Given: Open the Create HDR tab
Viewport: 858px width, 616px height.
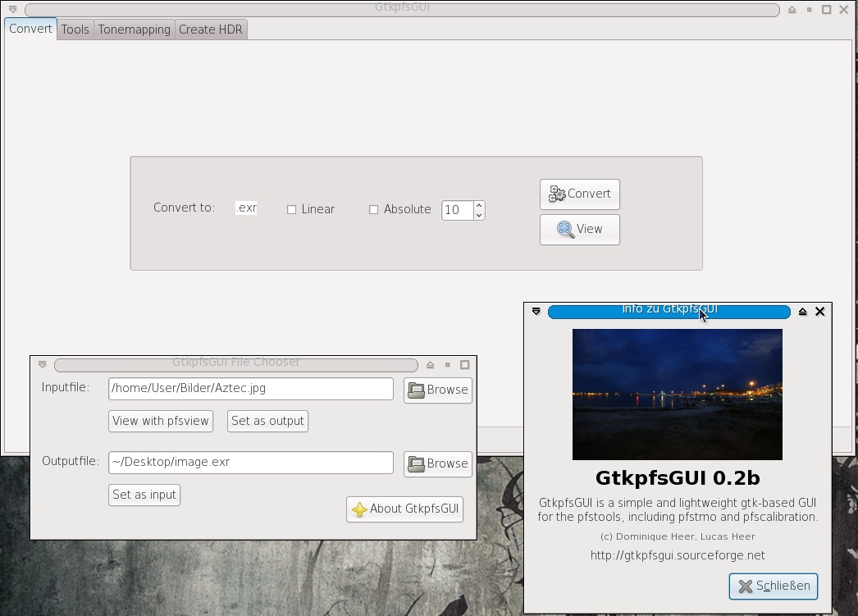Looking at the screenshot, I should point(211,30).
